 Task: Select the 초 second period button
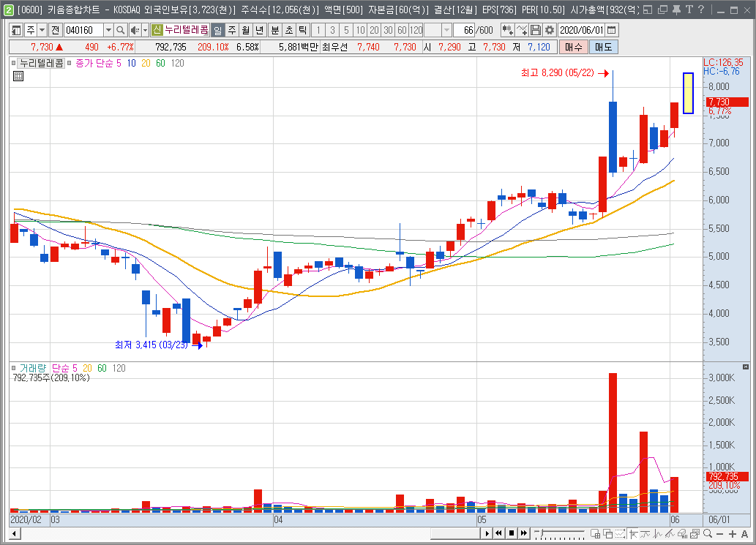pyautogui.click(x=289, y=30)
